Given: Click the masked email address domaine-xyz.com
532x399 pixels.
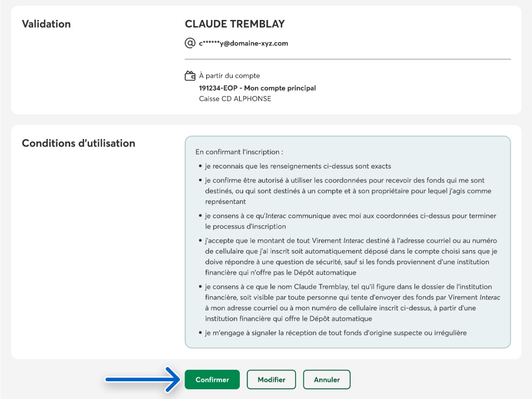Looking at the screenshot, I should coord(244,43).
